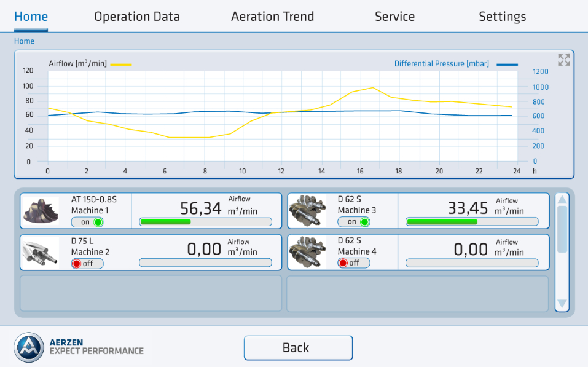The image size is (588, 367).
Task: Click the Home breadcrumb link
Action: (x=25, y=41)
